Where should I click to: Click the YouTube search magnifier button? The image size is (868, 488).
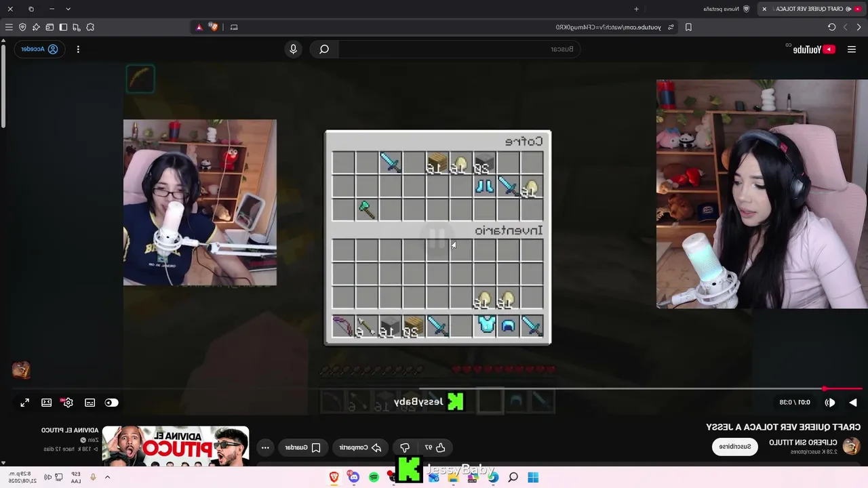[x=324, y=49]
